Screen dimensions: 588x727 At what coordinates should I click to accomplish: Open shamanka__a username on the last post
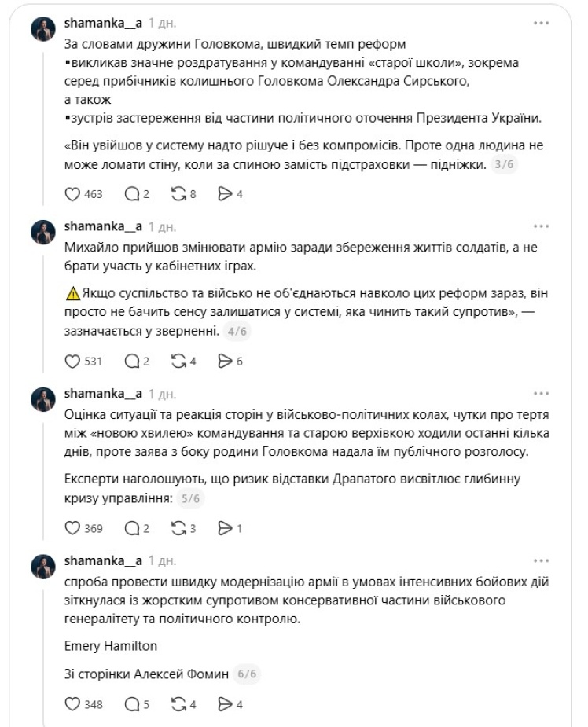pos(103,560)
